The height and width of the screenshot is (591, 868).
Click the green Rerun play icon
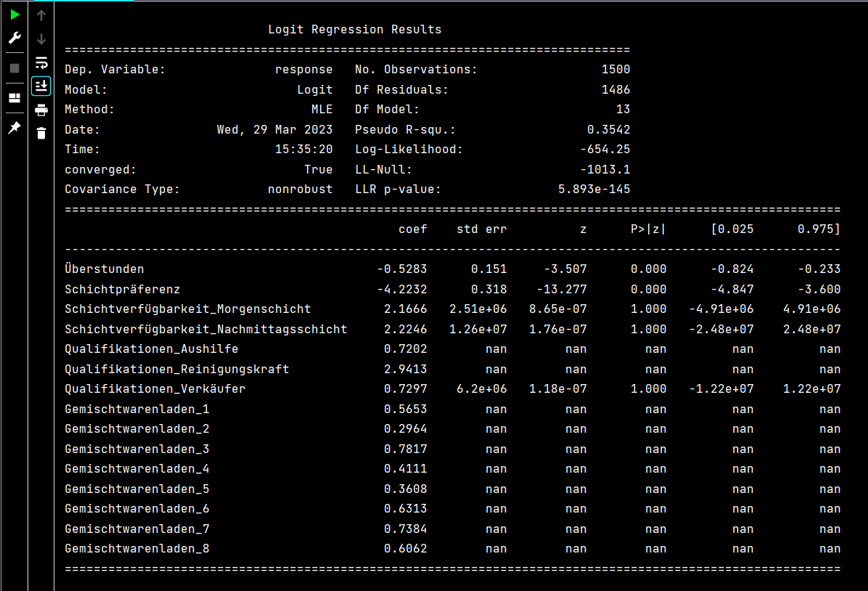[x=15, y=15]
